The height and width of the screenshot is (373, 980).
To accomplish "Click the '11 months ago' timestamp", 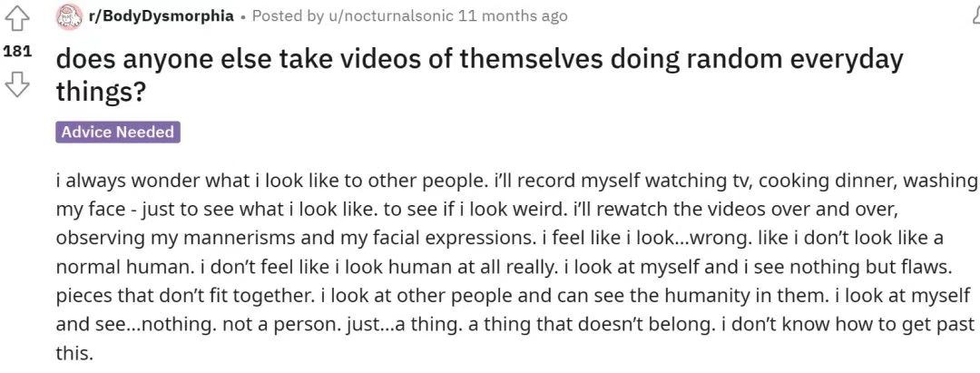I will [x=513, y=16].
